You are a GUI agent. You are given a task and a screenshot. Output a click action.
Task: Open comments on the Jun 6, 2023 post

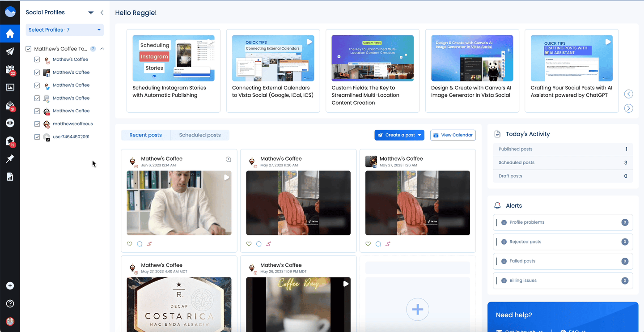point(140,244)
